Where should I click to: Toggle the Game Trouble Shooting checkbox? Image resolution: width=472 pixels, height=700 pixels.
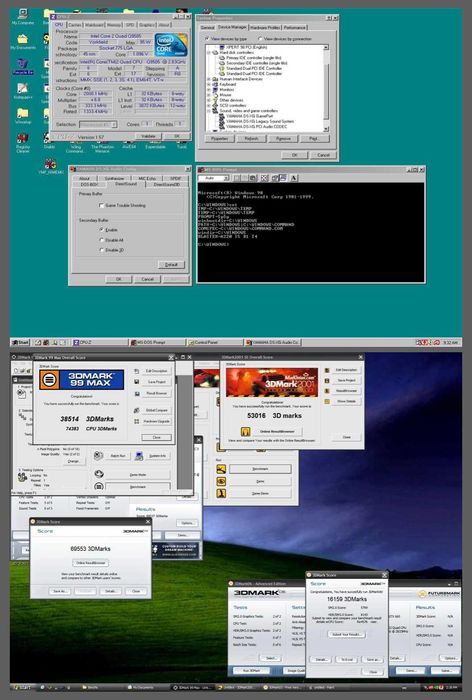(101, 205)
